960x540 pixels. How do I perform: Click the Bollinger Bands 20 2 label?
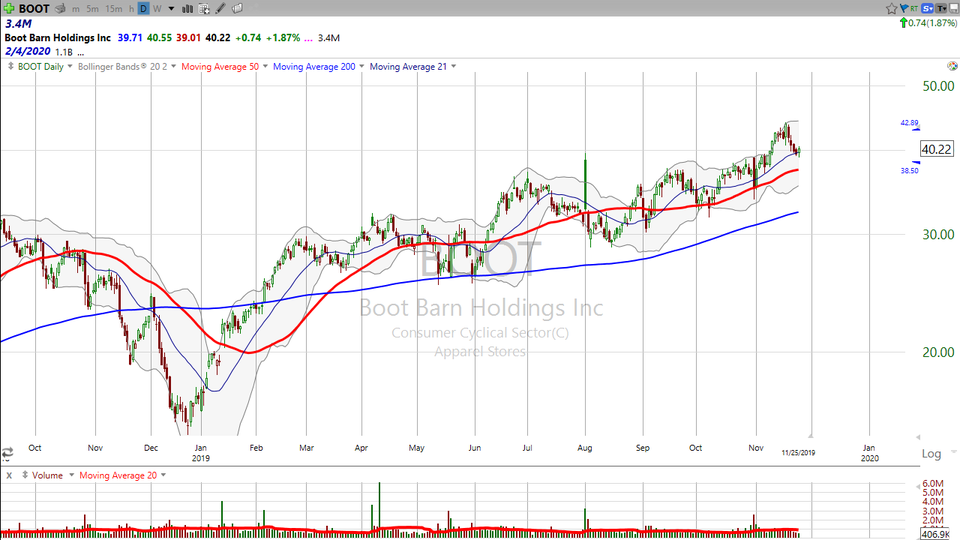(122, 66)
